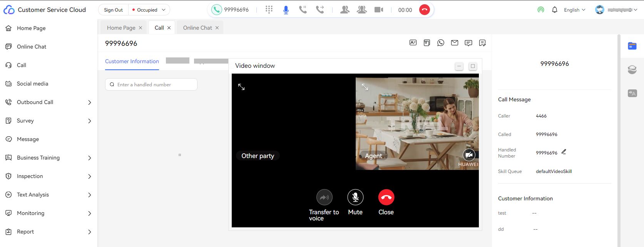
Task: Open the three-party conference icon
Action: pos(361,10)
